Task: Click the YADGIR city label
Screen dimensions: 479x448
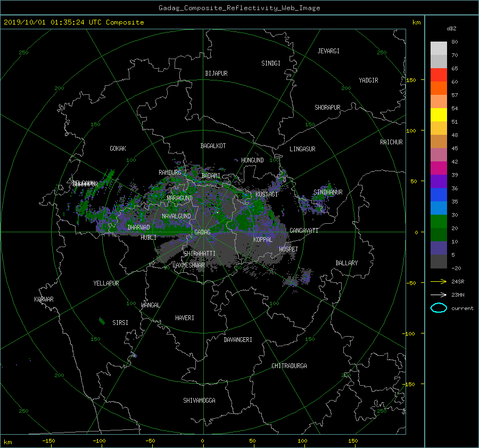Action: (x=368, y=80)
